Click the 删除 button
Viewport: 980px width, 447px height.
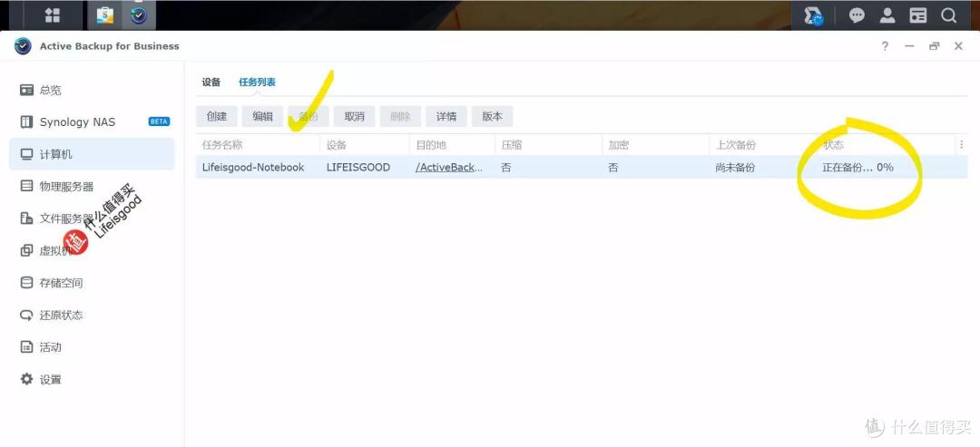[x=401, y=116]
